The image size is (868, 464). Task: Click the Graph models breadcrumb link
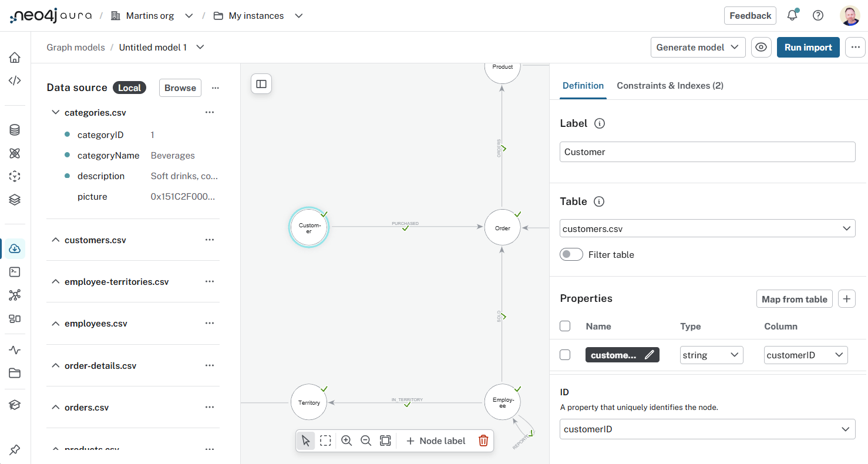pos(76,47)
